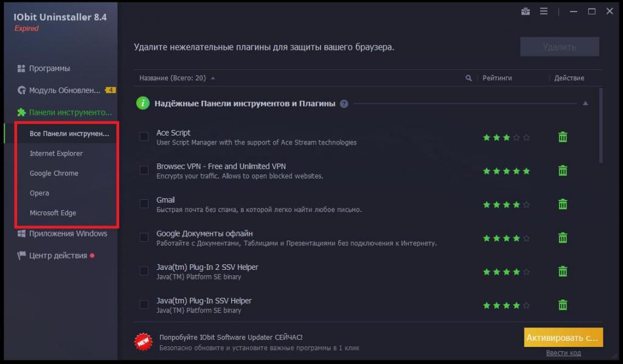Click the Модуль Обновлен update icon

[x=21, y=91]
